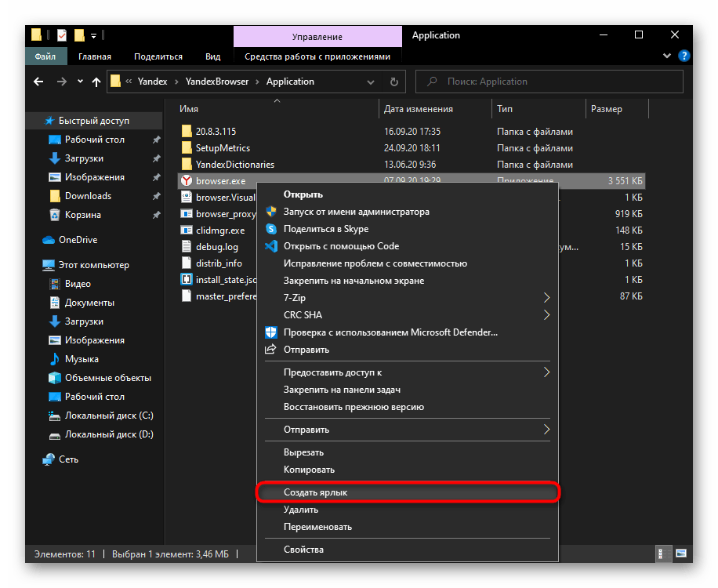Image resolution: width=718 pixels, height=588 pixels.
Task: Choose Создать ярлык in context menu
Action: click(408, 492)
